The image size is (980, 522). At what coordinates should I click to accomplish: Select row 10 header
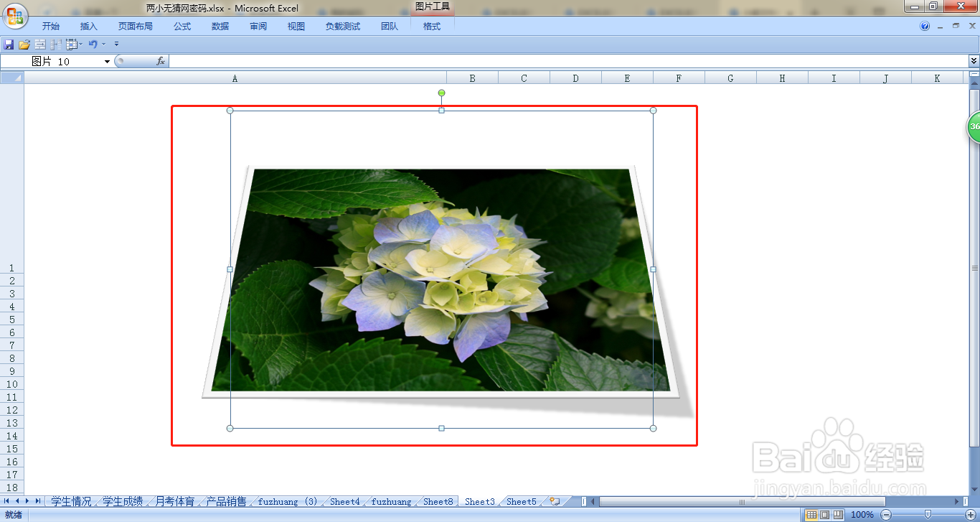[11, 384]
